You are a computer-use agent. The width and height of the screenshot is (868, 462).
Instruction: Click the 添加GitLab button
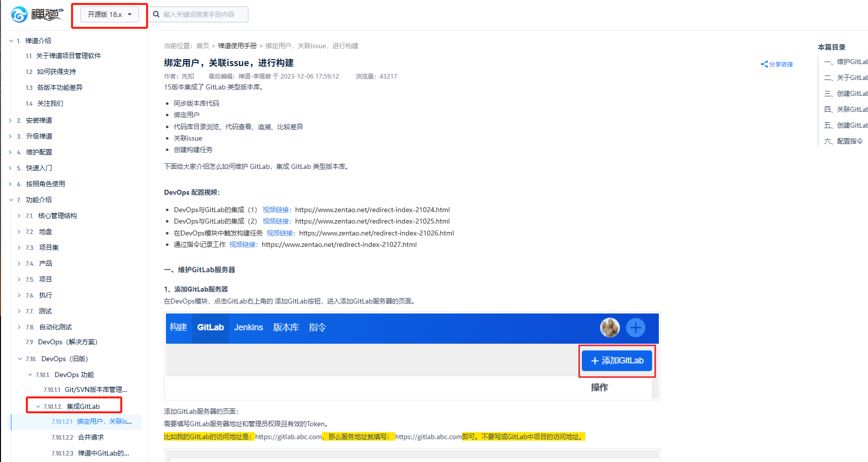[x=617, y=361]
